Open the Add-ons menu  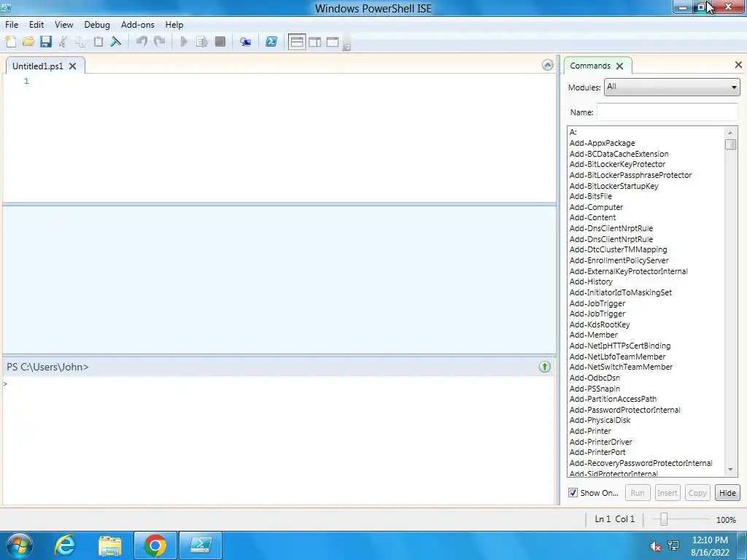(137, 25)
